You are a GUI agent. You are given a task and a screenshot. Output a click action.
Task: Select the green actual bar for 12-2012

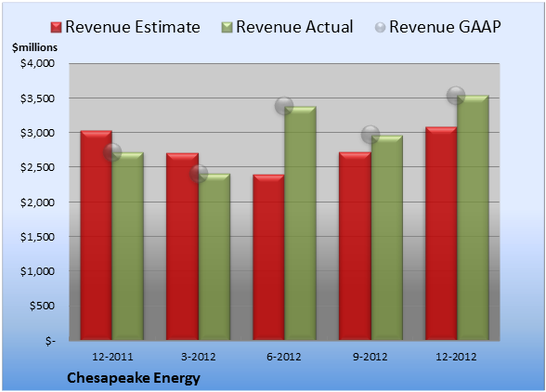pos(473,217)
